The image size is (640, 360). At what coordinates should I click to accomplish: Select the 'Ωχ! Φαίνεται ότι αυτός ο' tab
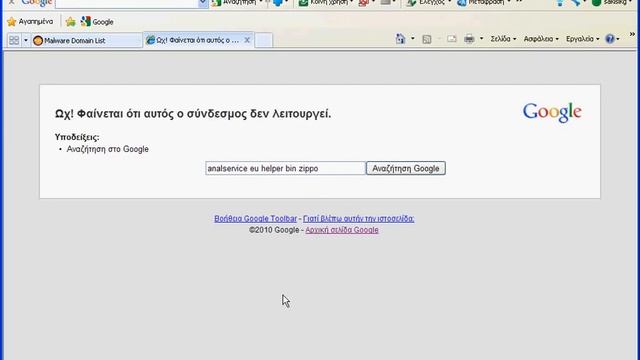(193, 40)
